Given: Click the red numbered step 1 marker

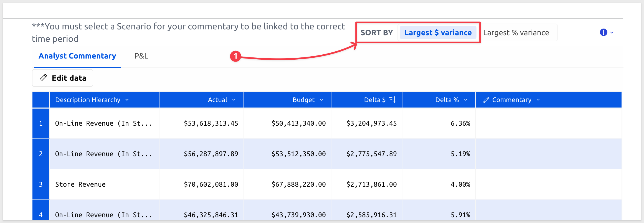Looking at the screenshot, I should coord(235,56).
